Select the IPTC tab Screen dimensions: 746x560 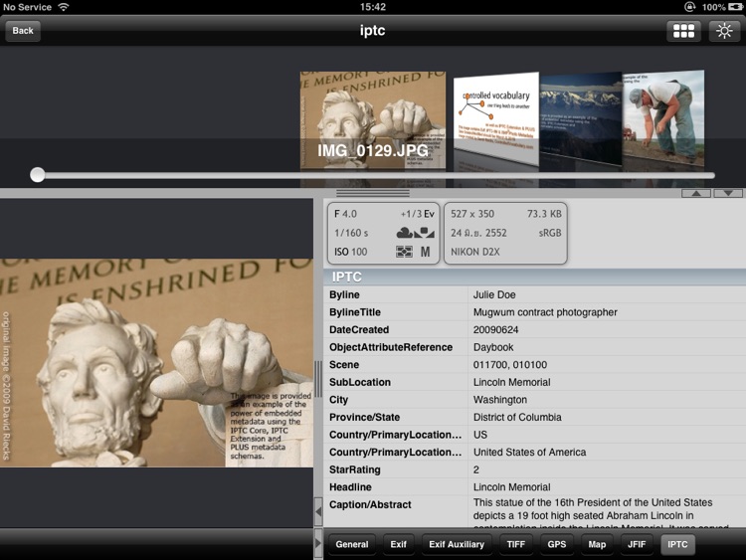(x=677, y=544)
